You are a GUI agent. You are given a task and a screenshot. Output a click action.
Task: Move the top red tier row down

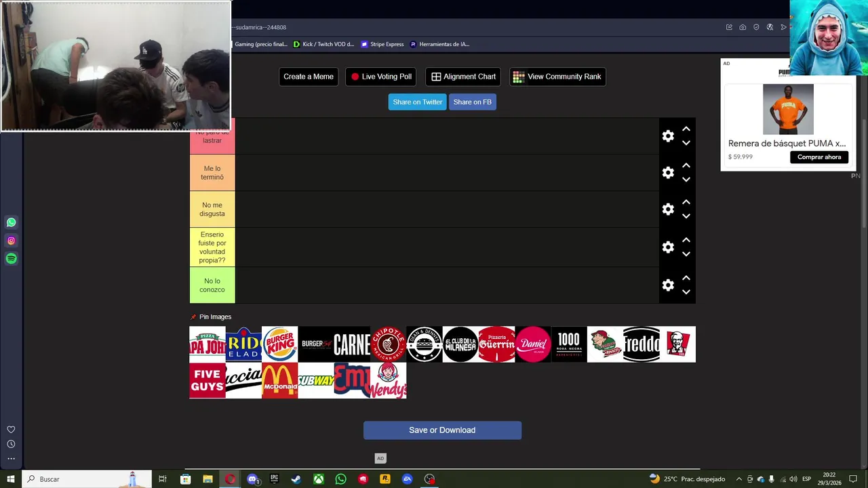point(686,143)
